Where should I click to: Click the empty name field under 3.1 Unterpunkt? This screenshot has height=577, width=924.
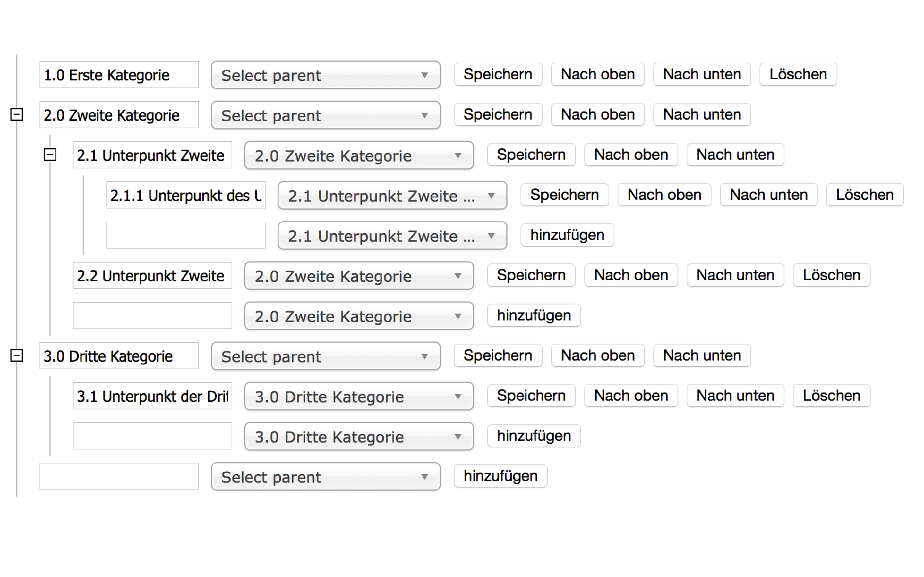tap(152, 436)
